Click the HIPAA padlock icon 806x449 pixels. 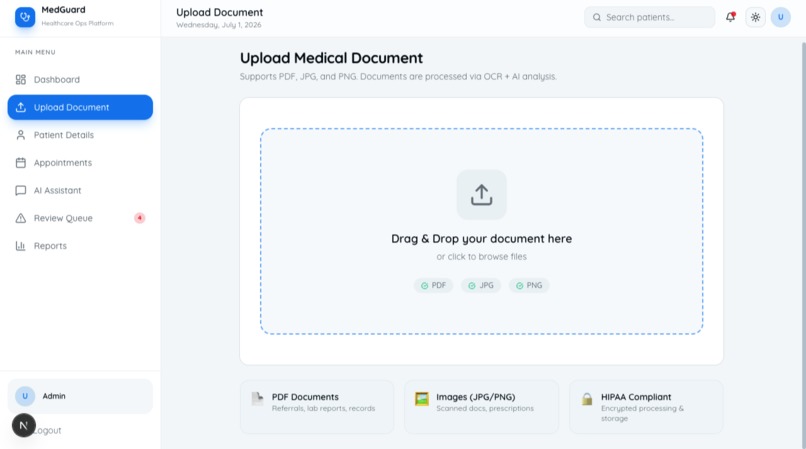click(x=587, y=399)
